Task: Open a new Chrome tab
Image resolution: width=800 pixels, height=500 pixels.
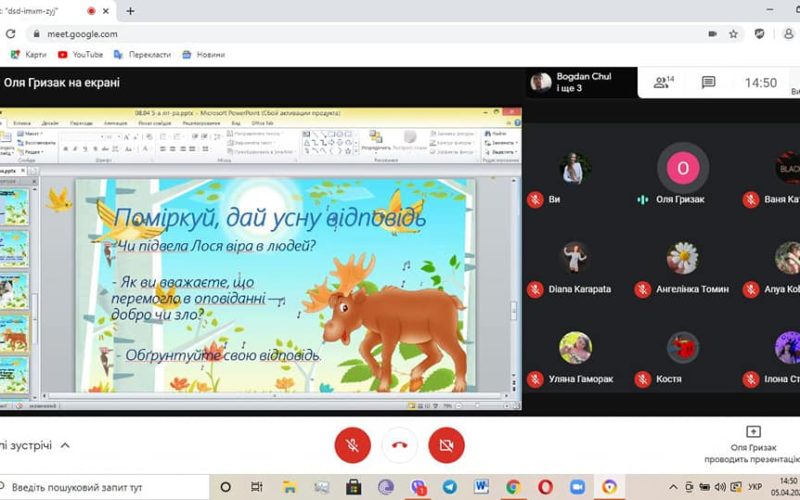Action: coord(130,11)
